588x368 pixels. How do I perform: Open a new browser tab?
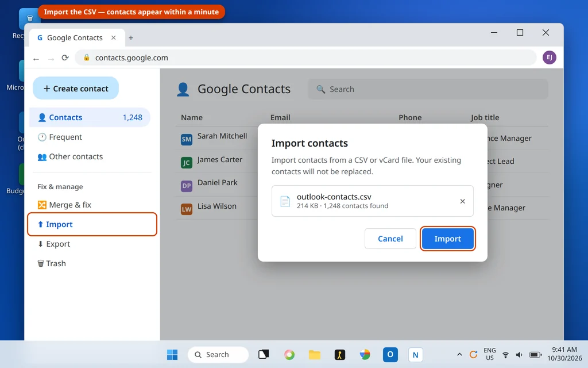[131, 37]
